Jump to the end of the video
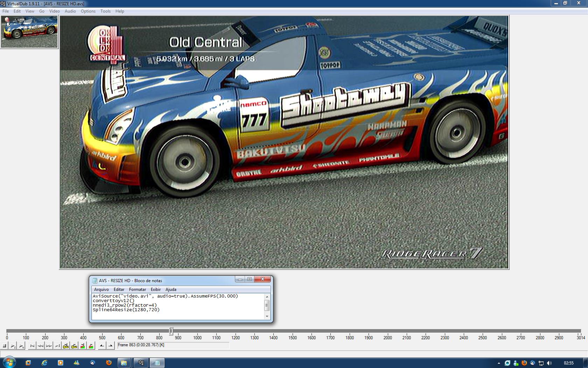The image size is (588, 368). tap(57, 346)
